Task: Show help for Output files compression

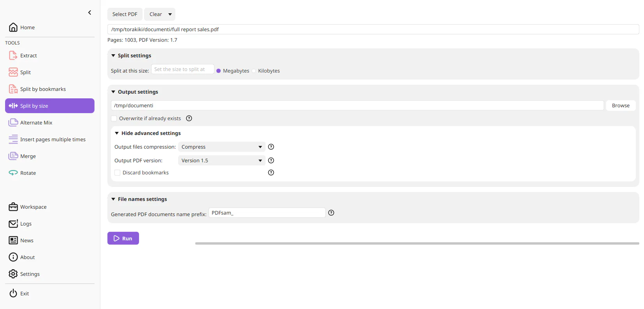Action: [x=271, y=147]
